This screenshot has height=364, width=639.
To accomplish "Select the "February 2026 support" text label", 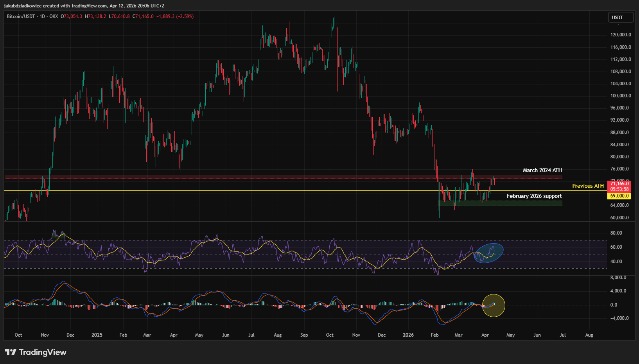I will pos(534,196).
